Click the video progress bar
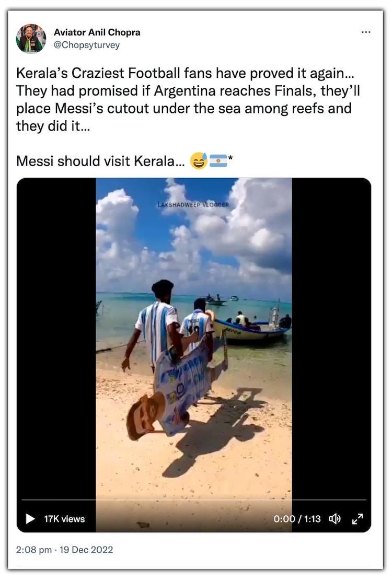 pos(193,500)
